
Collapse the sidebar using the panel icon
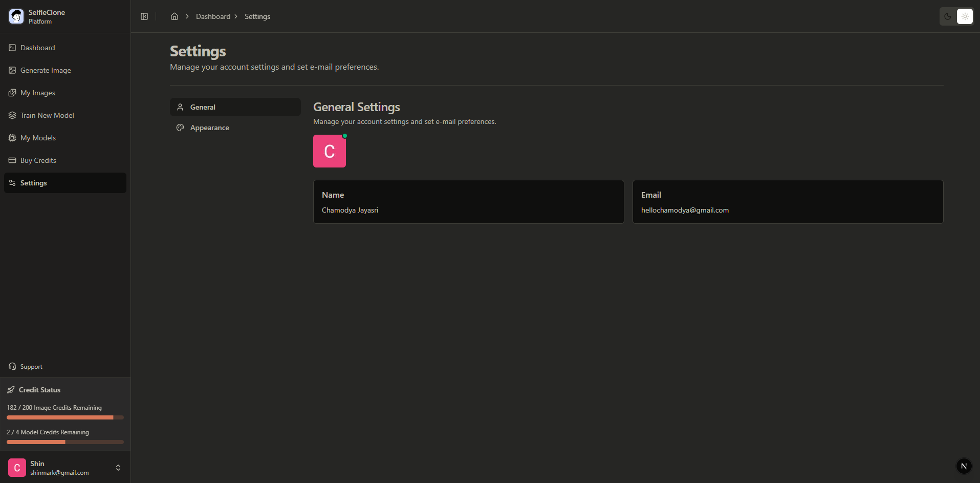144,16
